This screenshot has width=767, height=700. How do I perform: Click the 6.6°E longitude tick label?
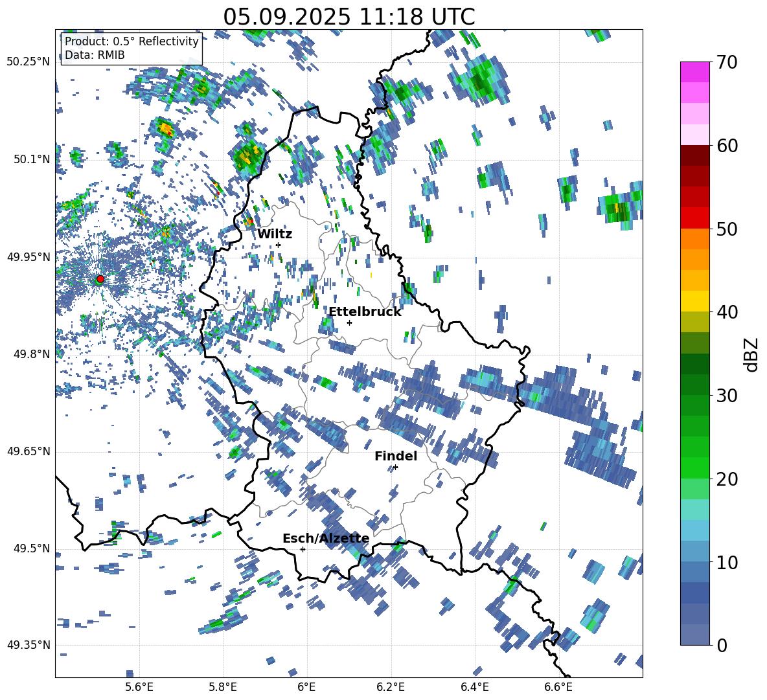click(558, 687)
